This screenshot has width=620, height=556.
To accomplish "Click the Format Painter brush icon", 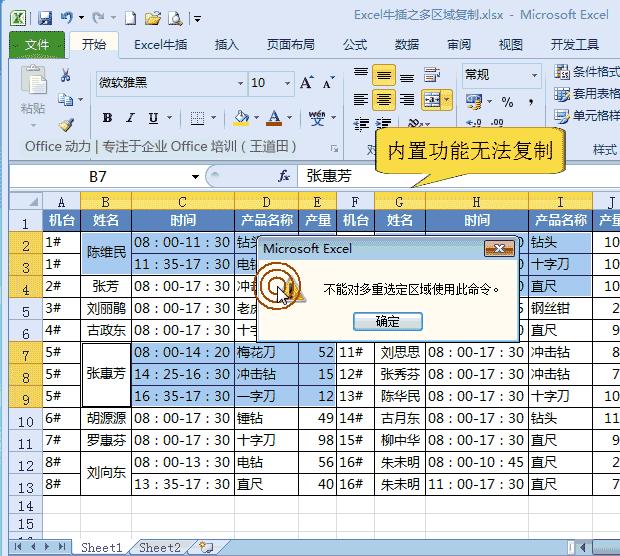I will click(x=66, y=124).
